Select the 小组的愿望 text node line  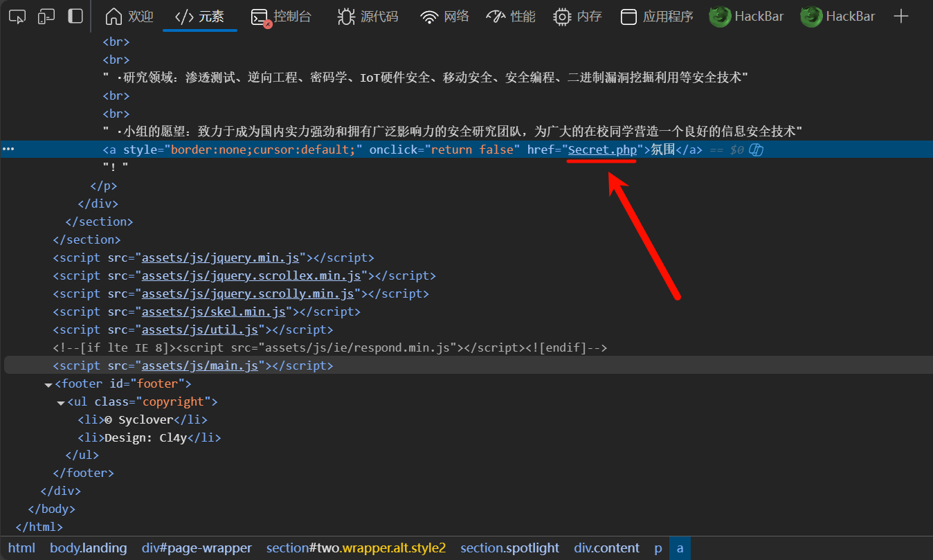452,132
